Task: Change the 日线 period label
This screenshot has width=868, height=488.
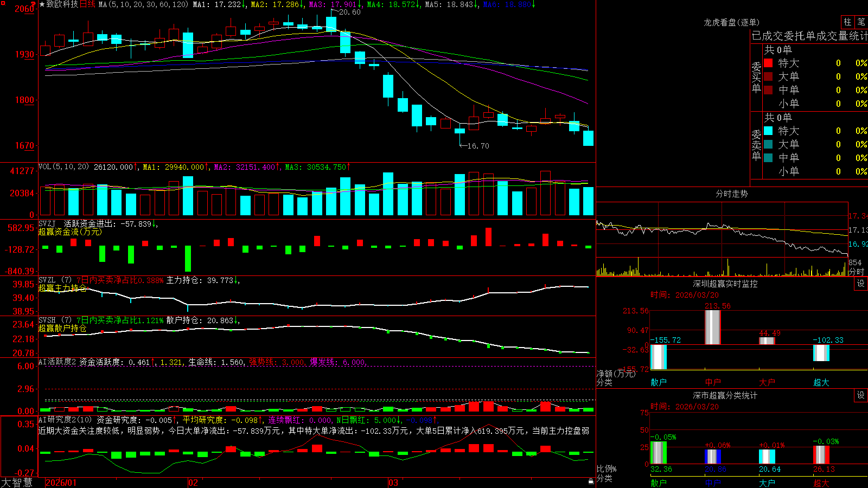Action: tap(87, 4)
